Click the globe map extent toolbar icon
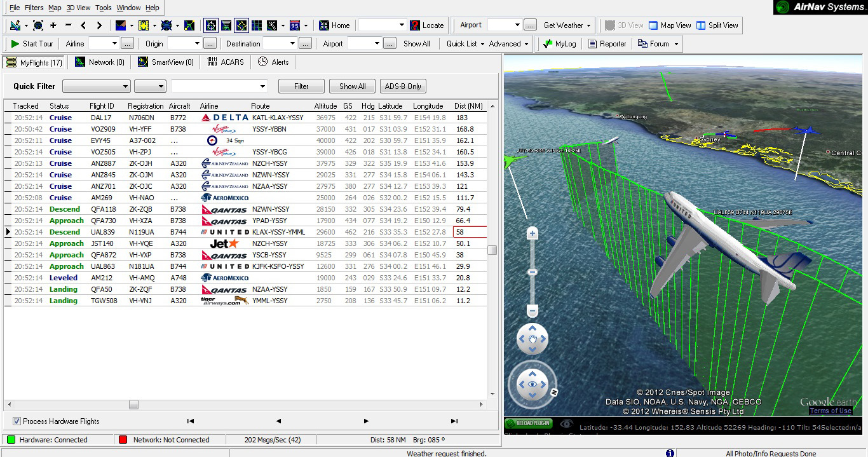The width and height of the screenshot is (868, 457). point(38,25)
